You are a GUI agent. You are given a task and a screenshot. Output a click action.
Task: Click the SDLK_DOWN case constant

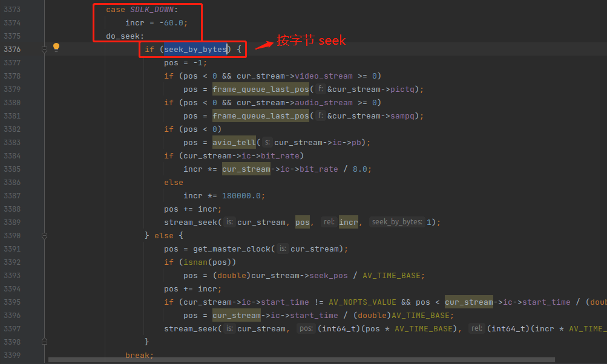click(154, 9)
